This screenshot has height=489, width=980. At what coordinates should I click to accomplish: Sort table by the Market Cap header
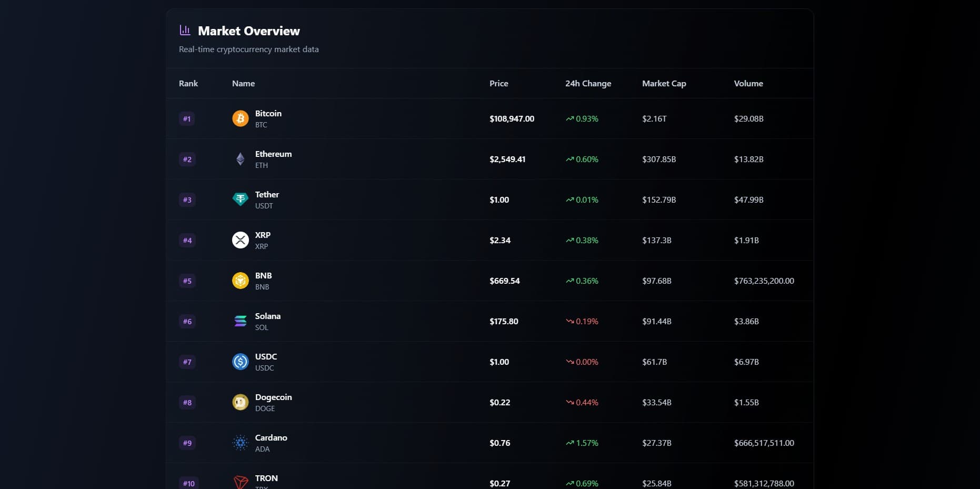pyautogui.click(x=664, y=83)
